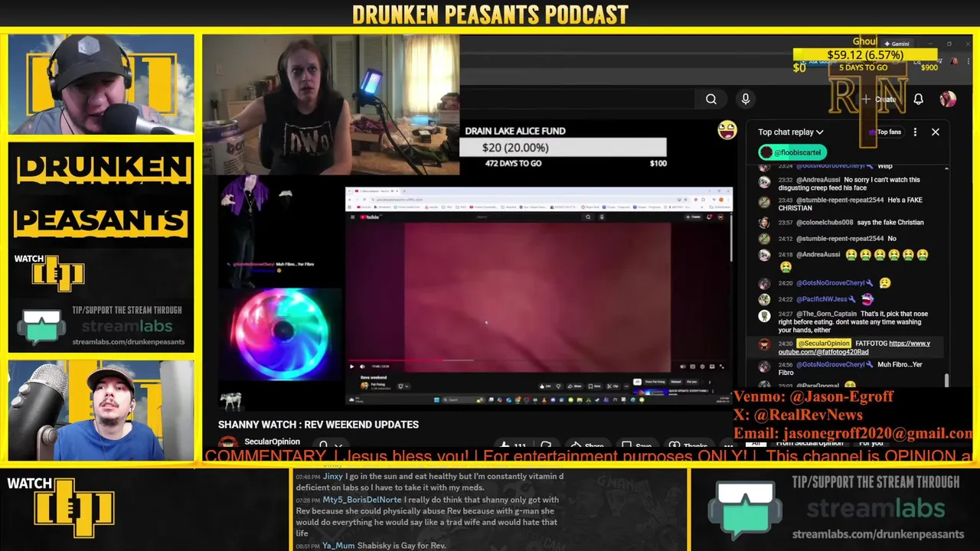Viewport: 980px width, 551px height.
Task: Toggle autoplay switch in embedded player
Action: 682,367
